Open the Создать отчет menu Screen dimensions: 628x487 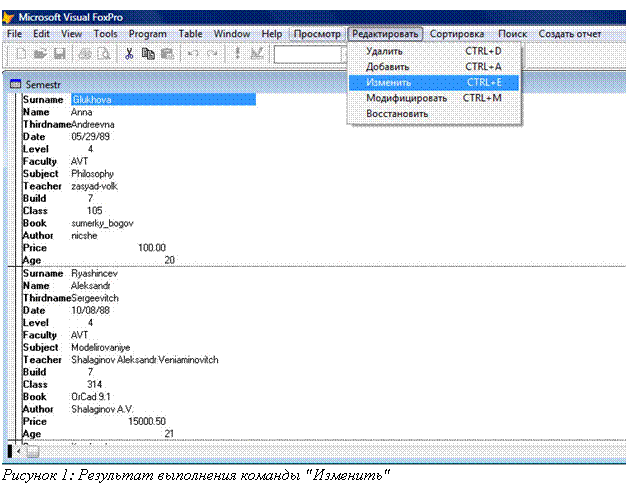570,34
